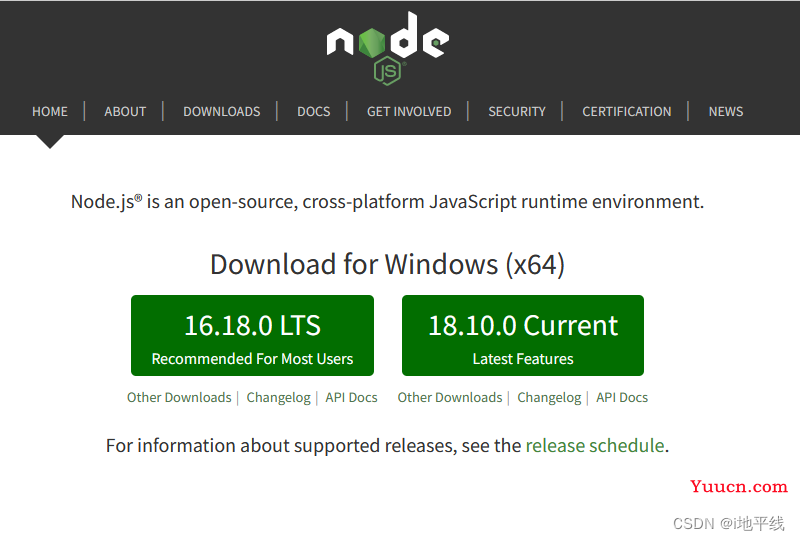This screenshot has height=541, width=800.
Task: Open the SECURITY nav item
Action: point(517,111)
